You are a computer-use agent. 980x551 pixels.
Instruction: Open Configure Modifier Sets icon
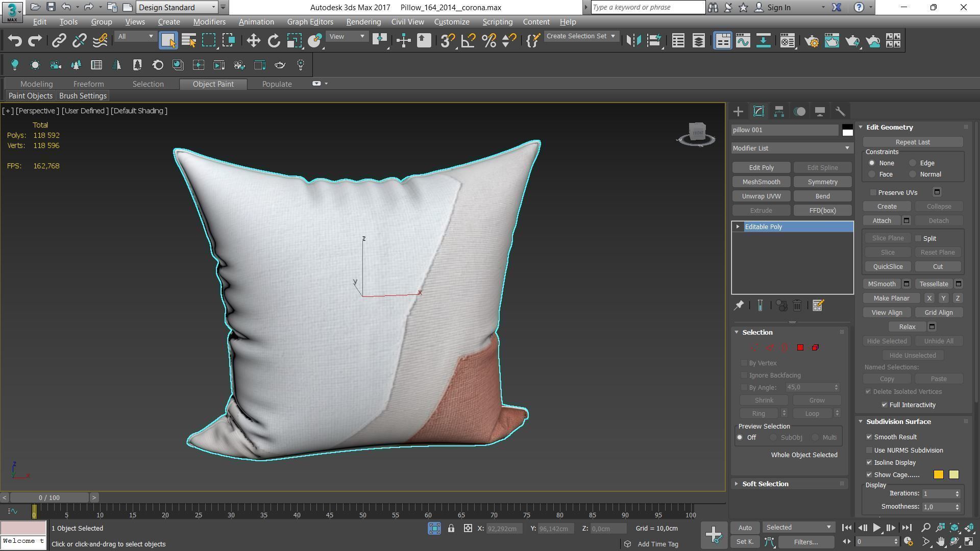[x=818, y=306]
